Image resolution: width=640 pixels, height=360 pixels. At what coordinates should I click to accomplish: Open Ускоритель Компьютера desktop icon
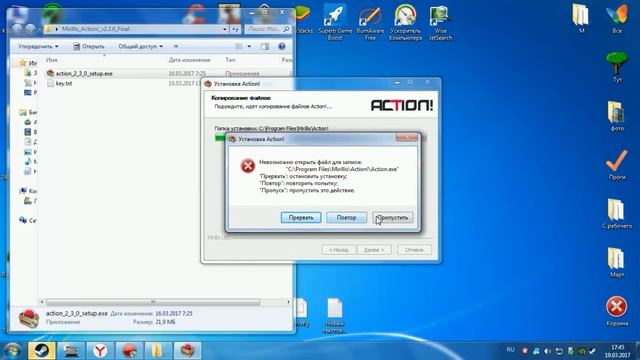[405, 22]
